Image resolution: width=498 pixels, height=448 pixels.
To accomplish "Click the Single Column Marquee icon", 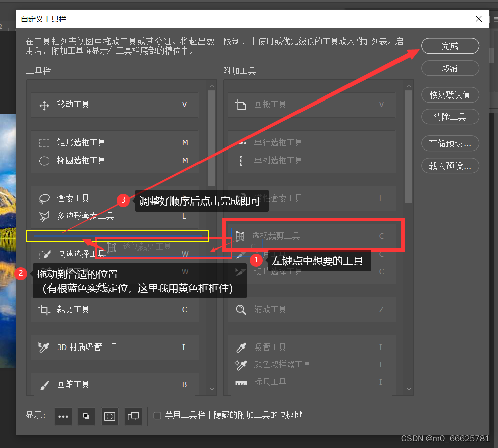I will [241, 161].
